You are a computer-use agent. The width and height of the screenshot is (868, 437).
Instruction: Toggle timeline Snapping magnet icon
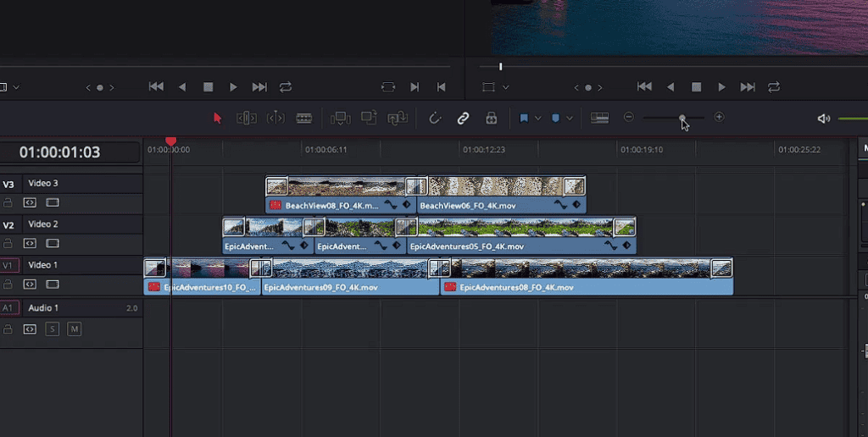(435, 118)
